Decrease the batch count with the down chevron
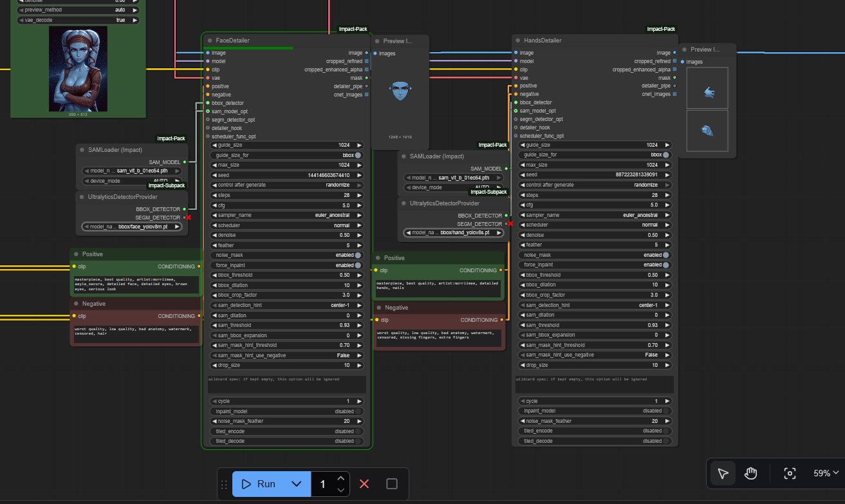 (341, 490)
